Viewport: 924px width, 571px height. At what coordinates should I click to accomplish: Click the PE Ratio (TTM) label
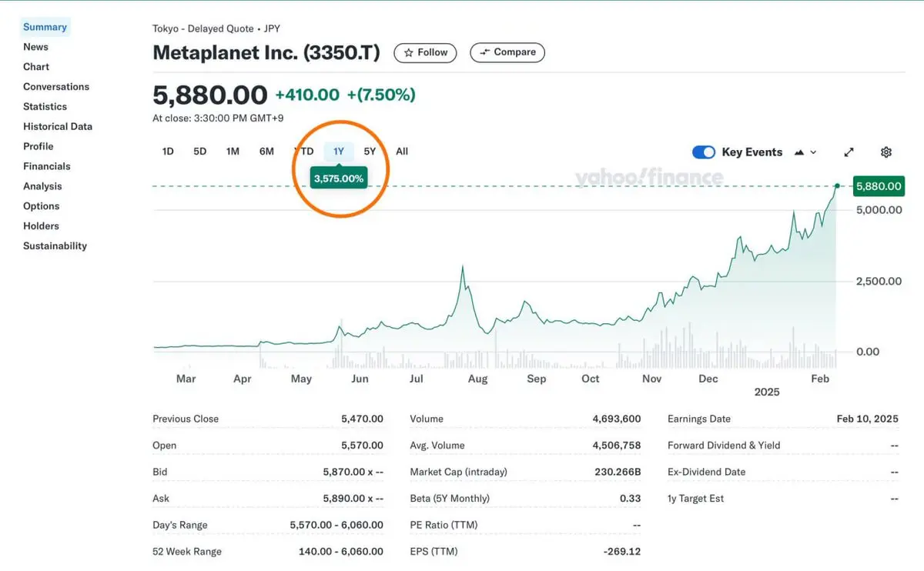[444, 525]
